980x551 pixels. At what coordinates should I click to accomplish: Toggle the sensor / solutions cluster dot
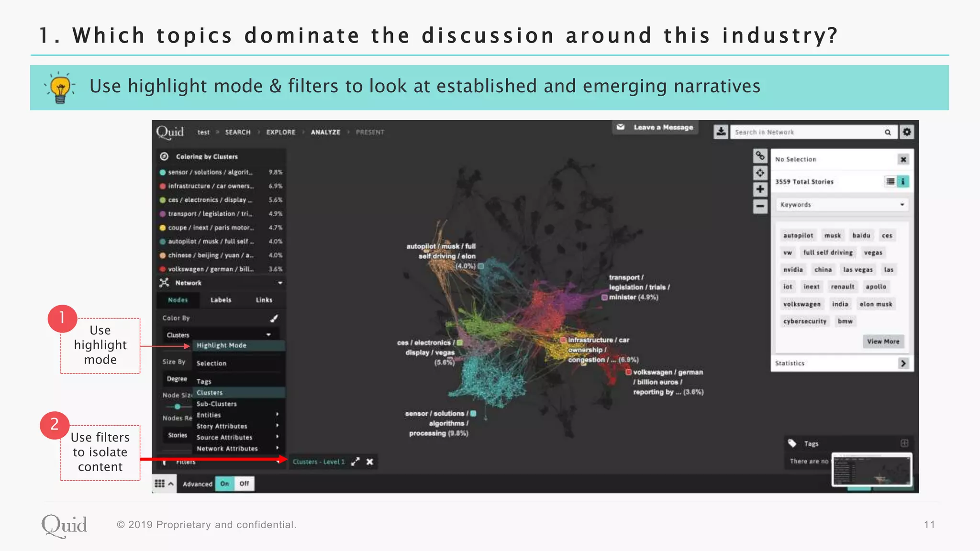pos(163,172)
